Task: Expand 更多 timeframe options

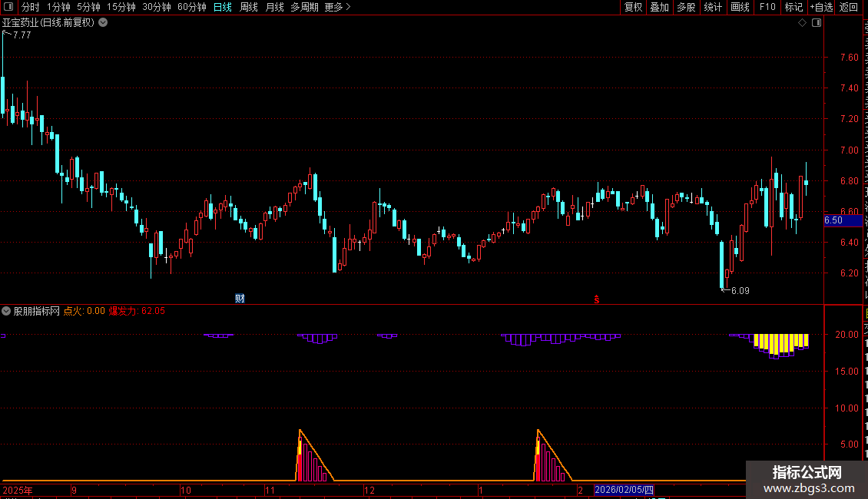Action: 337,7
